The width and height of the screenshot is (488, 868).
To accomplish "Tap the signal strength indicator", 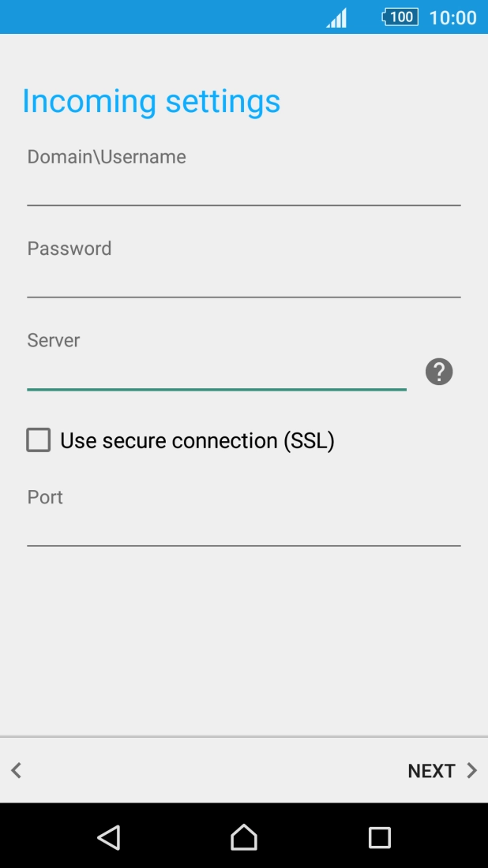I will coord(335,17).
